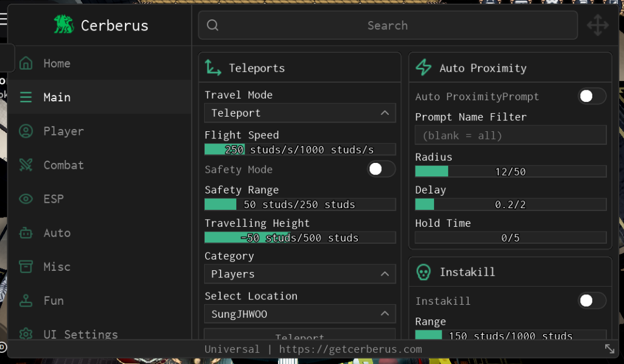
Task: Click the Cerberus dragon logo icon
Action: [64, 25]
